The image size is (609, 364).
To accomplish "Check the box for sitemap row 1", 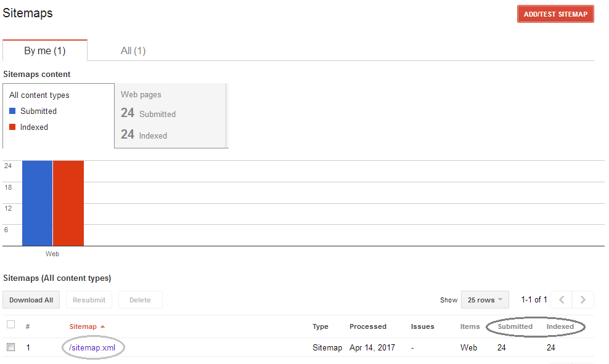I will coord(10,347).
